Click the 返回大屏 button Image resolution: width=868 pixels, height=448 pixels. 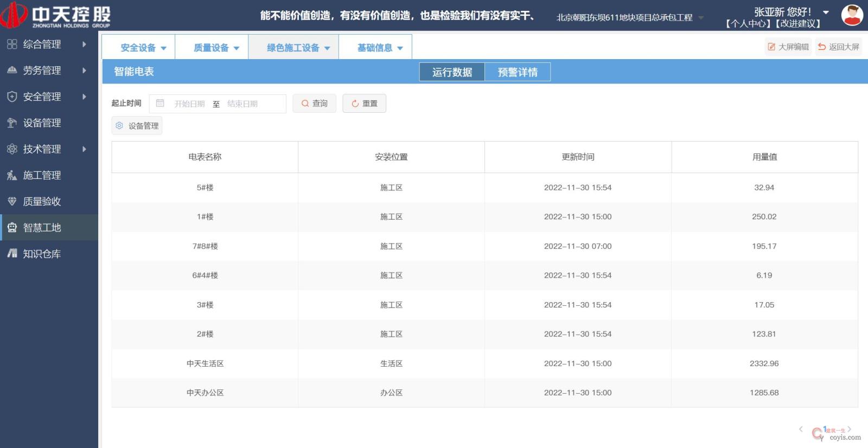(x=839, y=47)
